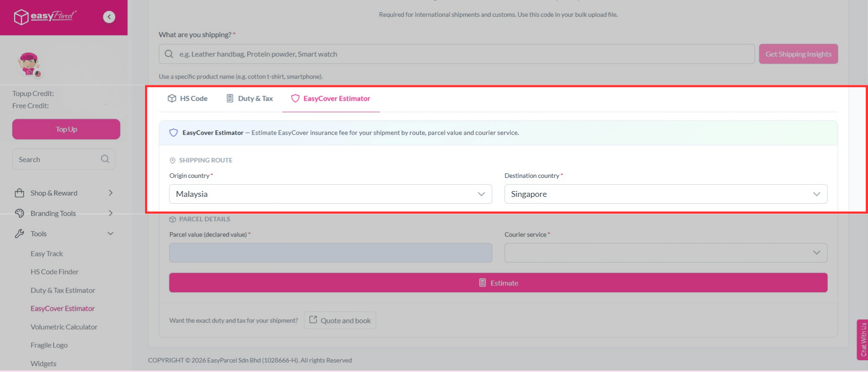Image resolution: width=868 pixels, height=372 pixels.
Task: Click the Branding Tools palette icon
Action: coord(20,213)
